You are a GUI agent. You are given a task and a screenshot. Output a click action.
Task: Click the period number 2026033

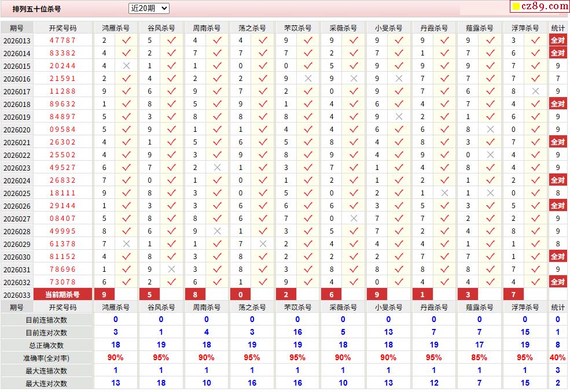17,295
